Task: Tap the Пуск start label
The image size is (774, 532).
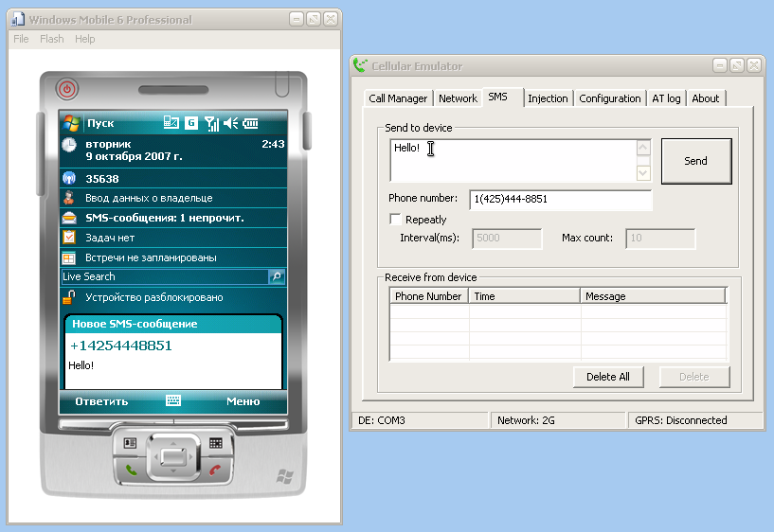Action: point(100,123)
